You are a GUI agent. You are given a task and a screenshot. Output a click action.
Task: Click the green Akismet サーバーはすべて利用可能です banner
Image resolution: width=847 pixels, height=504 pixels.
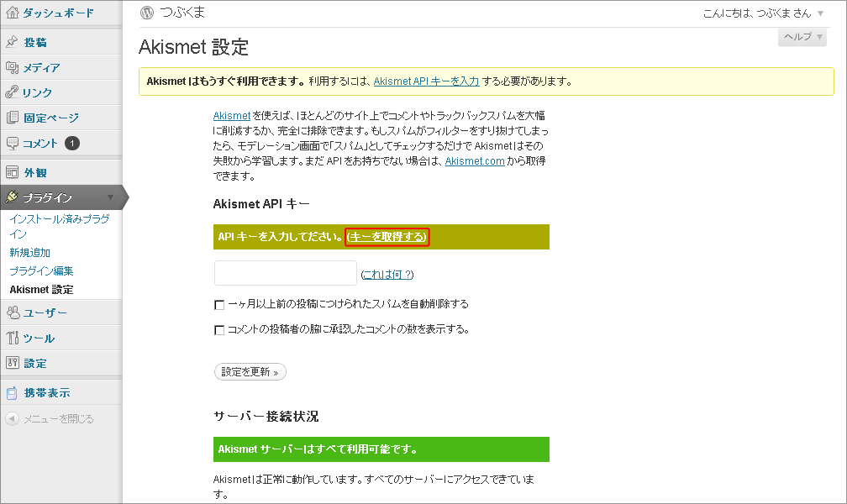pos(381,449)
